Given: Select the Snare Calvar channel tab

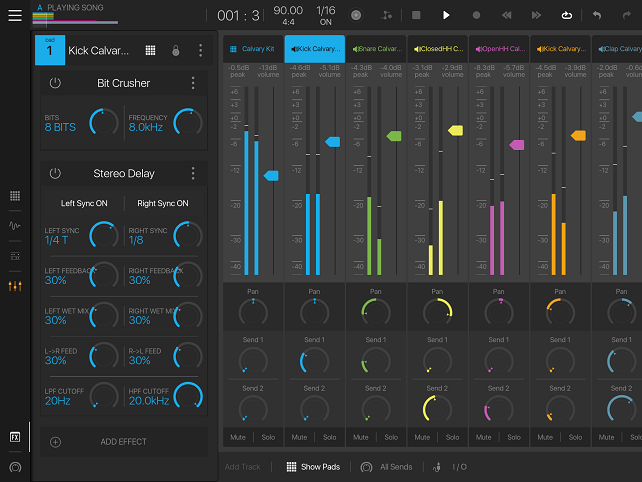Looking at the screenshot, I should [x=376, y=49].
